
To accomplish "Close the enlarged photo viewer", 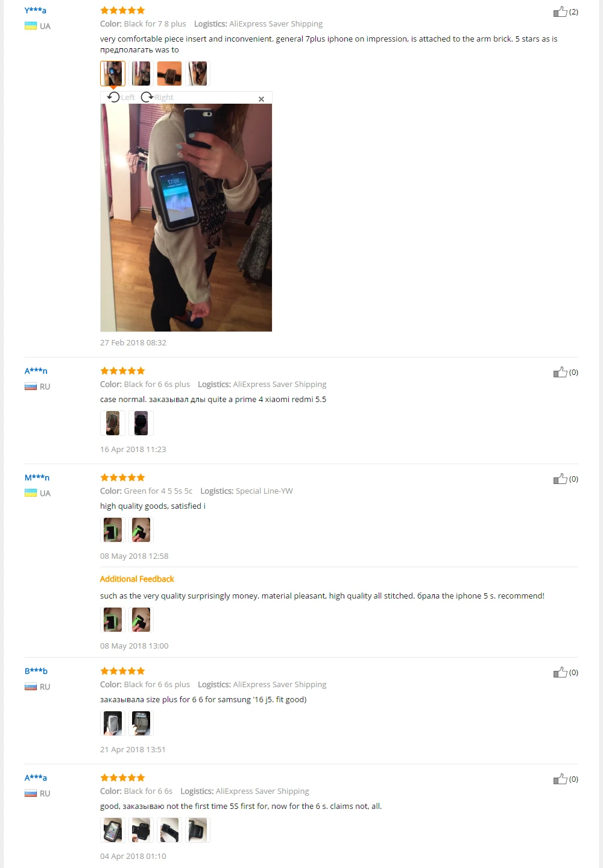I will 261,99.
